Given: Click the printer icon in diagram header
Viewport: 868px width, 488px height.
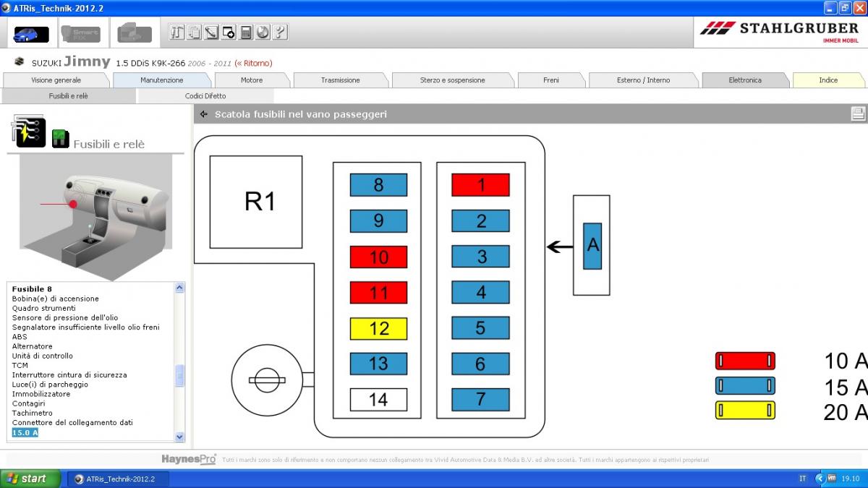Looking at the screenshot, I should (858, 114).
